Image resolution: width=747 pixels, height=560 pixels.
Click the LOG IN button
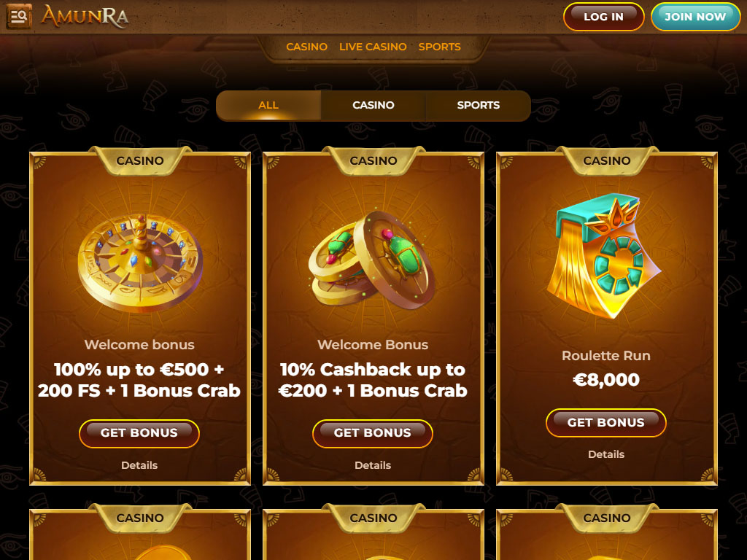pos(603,17)
